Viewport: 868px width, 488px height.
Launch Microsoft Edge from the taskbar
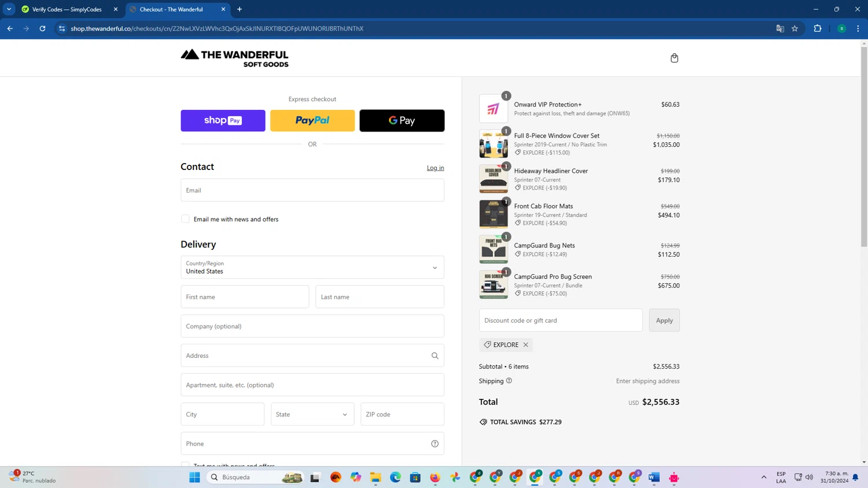pos(395,477)
